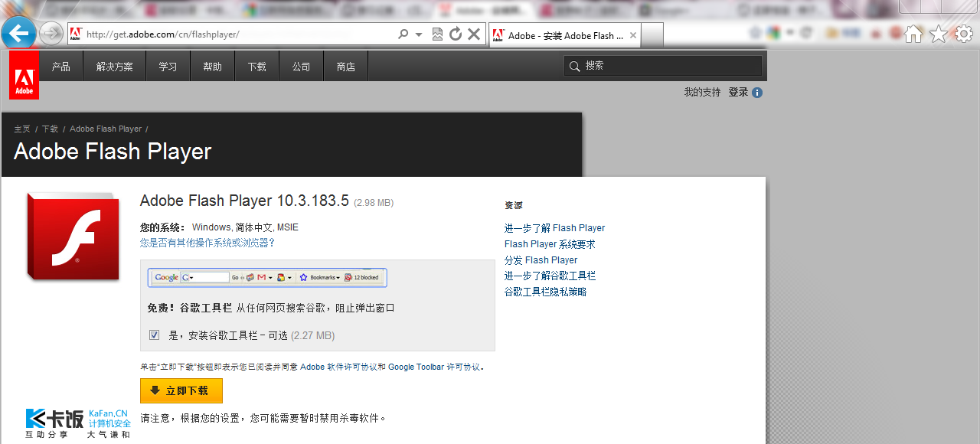
Task: Click the Adobe Flash Player 10.3.183.5 heading
Action: [244, 201]
